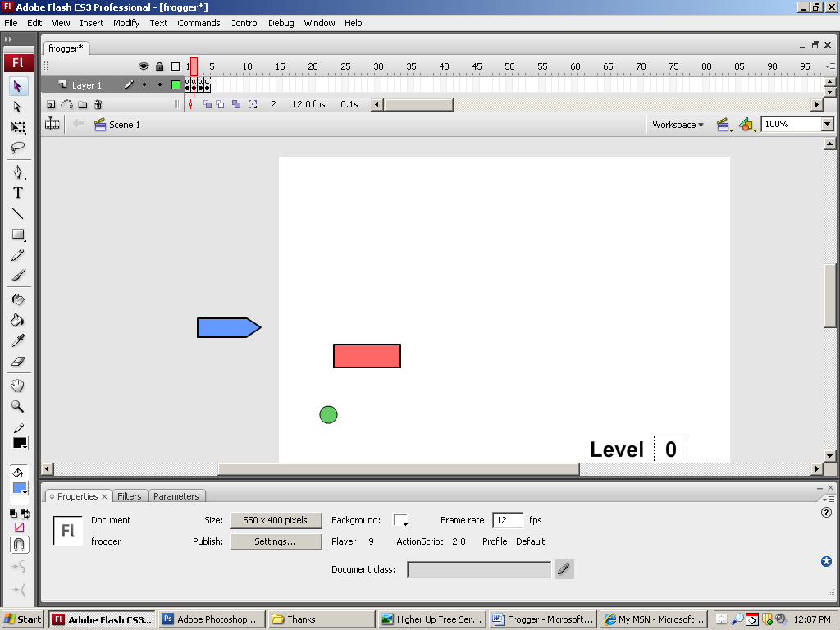Select the Text tool
Screen dimensions: 840x630
click(18, 193)
